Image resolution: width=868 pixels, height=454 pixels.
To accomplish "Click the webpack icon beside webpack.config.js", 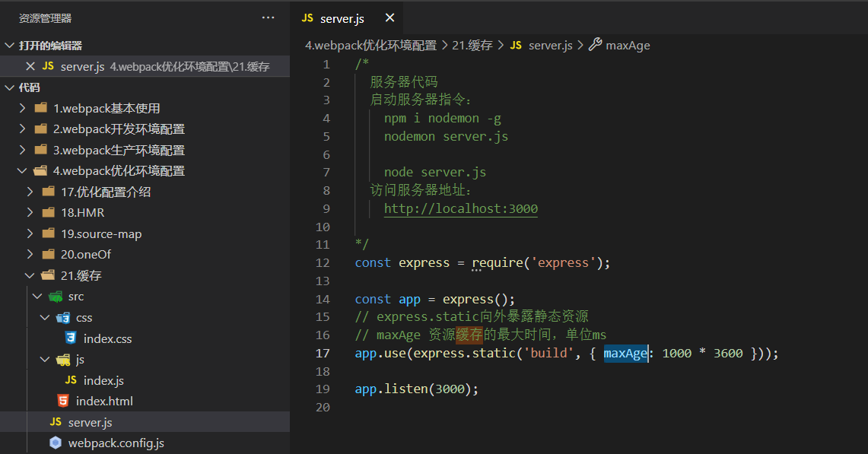I will pos(56,443).
